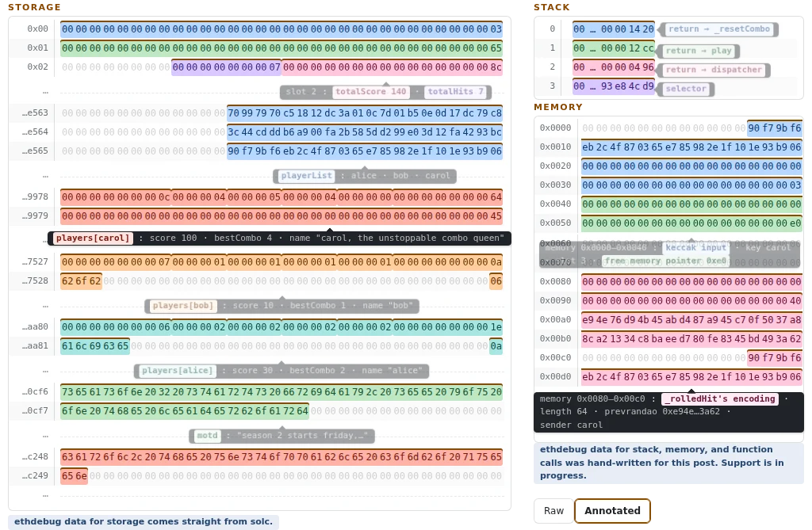Switch to the Raw view
812x530 pixels.
(553, 511)
